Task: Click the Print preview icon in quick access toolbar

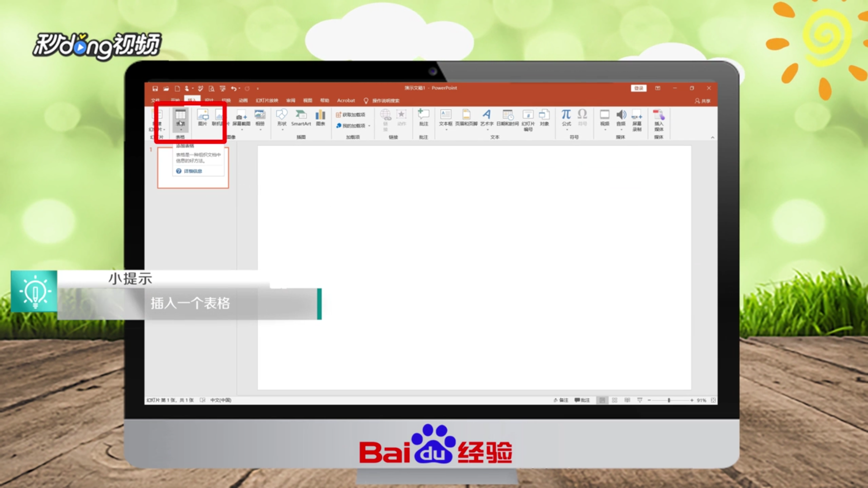Action: click(x=211, y=89)
